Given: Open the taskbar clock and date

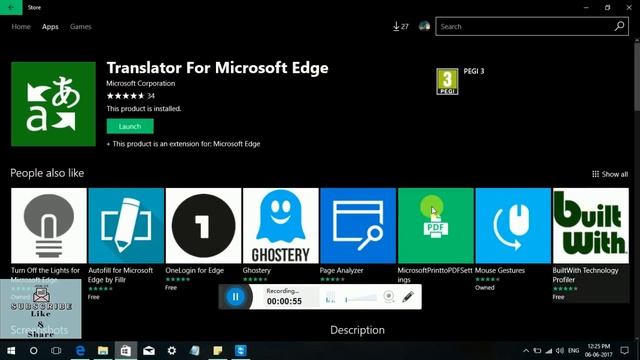Looking at the screenshot, I should click(599, 351).
